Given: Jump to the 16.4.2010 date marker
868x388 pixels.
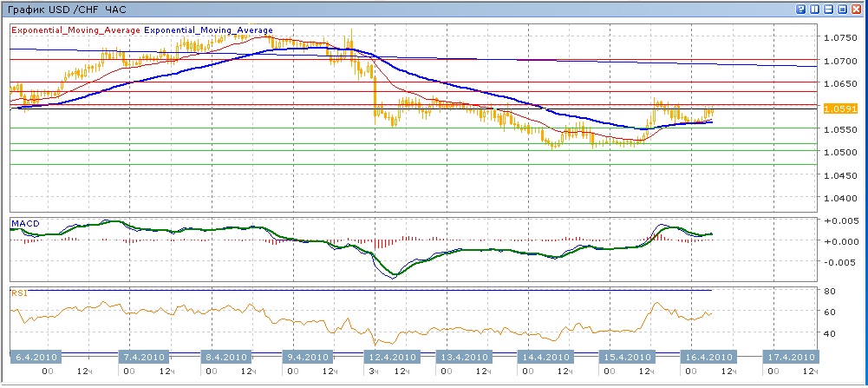Looking at the screenshot, I should click(708, 357).
